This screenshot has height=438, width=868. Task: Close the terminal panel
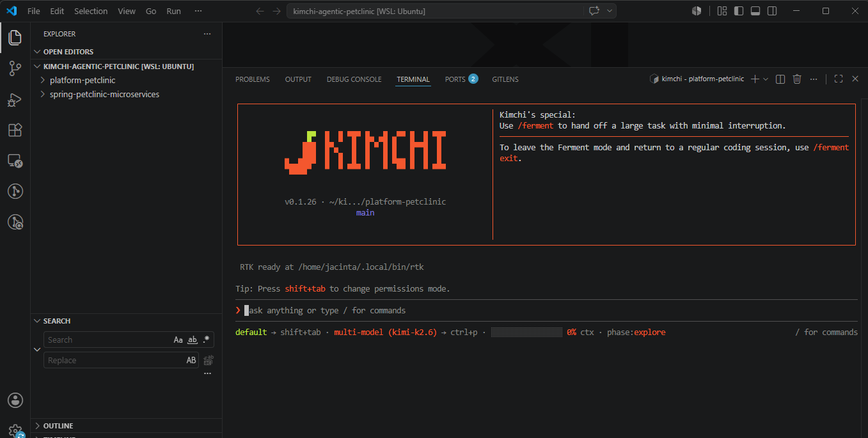point(855,79)
